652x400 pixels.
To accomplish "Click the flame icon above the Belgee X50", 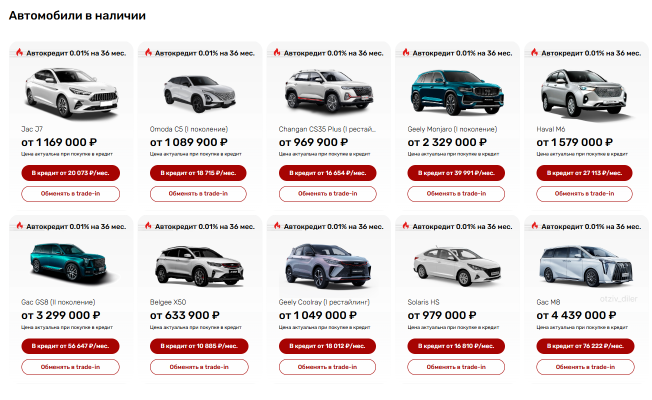I will [x=148, y=225].
